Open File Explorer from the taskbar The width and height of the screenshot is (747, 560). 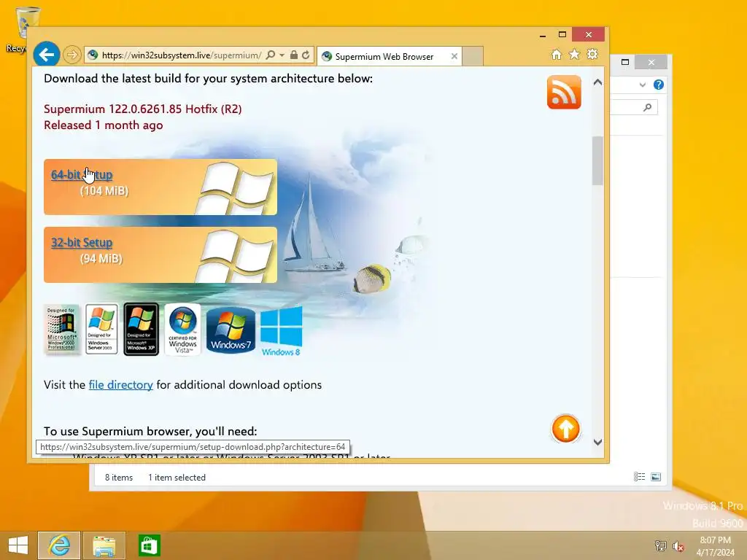[x=104, y=545]
